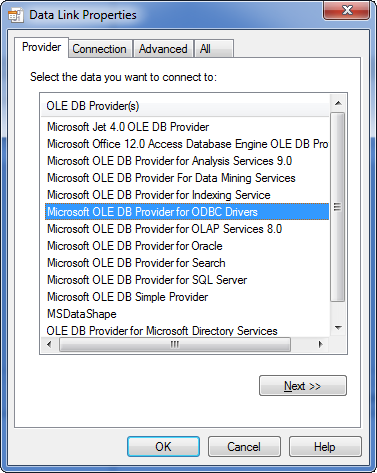This screenshot has height=473, width=377.
Task: Switch to the Provider tab
Action: click(42, 47)
